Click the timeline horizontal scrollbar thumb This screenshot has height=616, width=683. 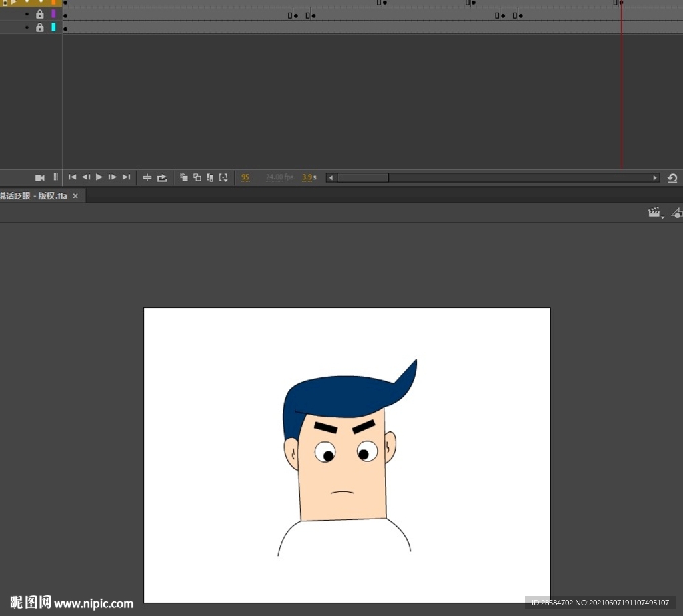(363, 177)
